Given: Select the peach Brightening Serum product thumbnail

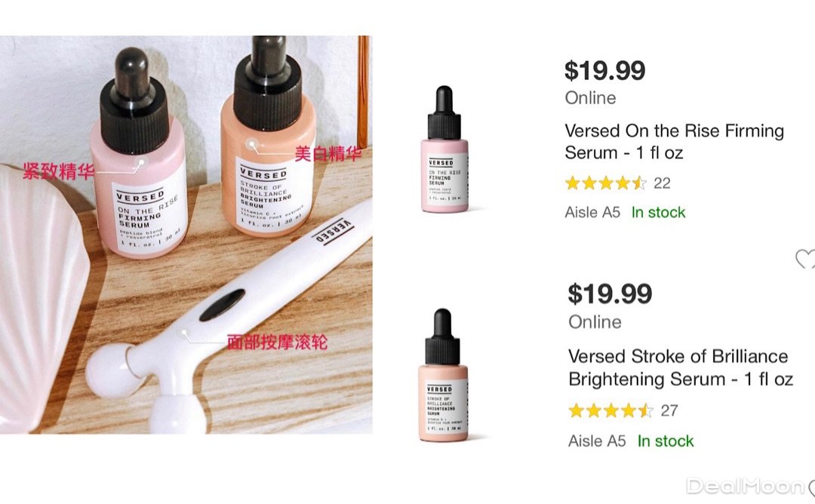Looking at the screenshot, I should tap(444, 375).
